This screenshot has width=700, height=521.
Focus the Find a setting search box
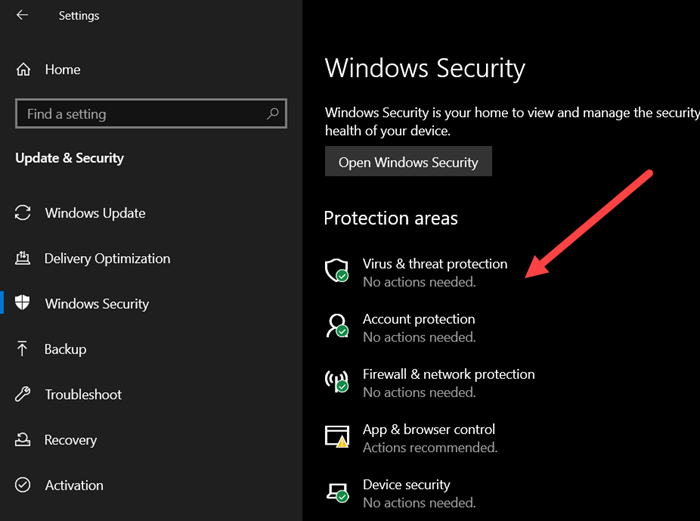point(140,114)
